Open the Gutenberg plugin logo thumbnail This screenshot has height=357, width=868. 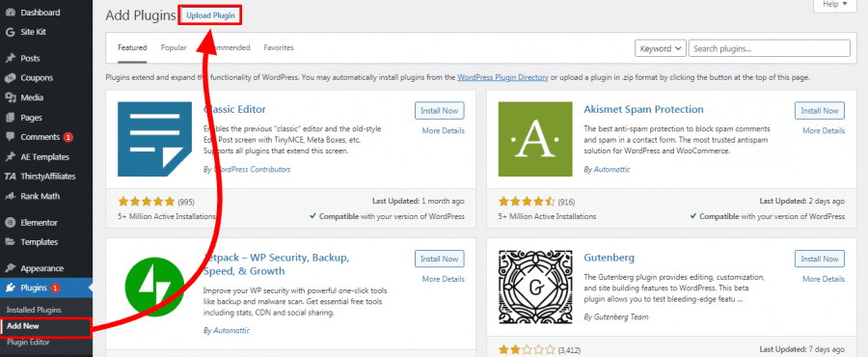(x=535, y=287)
